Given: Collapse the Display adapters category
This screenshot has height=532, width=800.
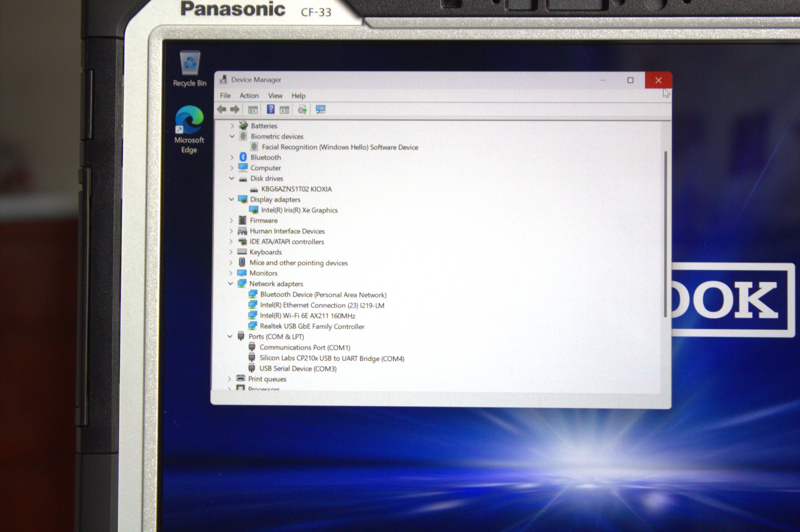Looking at the screenshot, I should click(231, 199).
